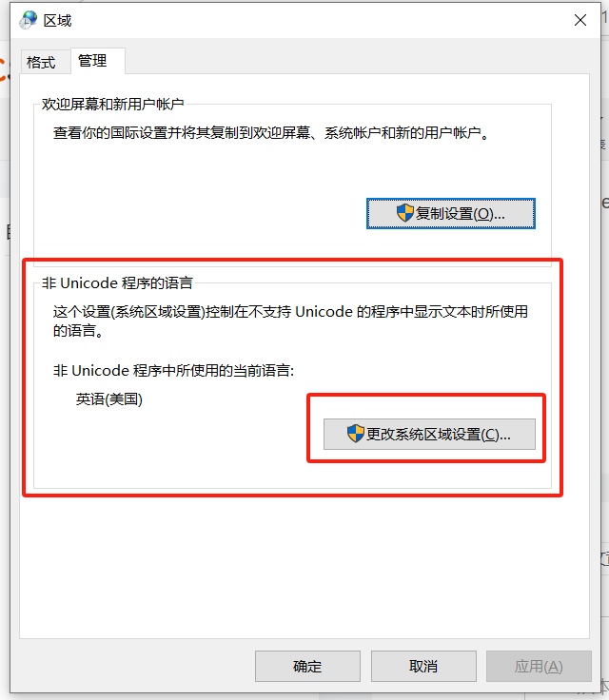Viewport: 609px width, 700px height.
Task: Confirm with the 确定 button
Action: (307, 666)
